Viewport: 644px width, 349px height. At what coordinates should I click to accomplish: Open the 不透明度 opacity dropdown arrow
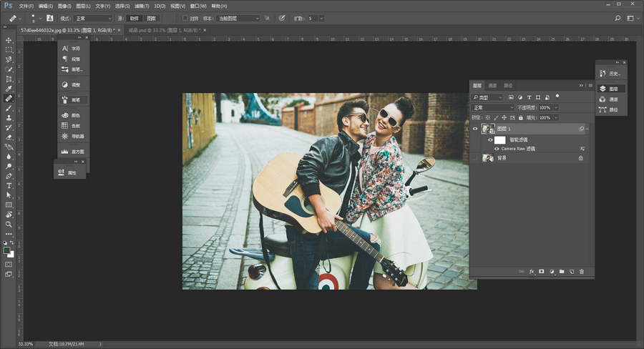click(x=556, y=107)
